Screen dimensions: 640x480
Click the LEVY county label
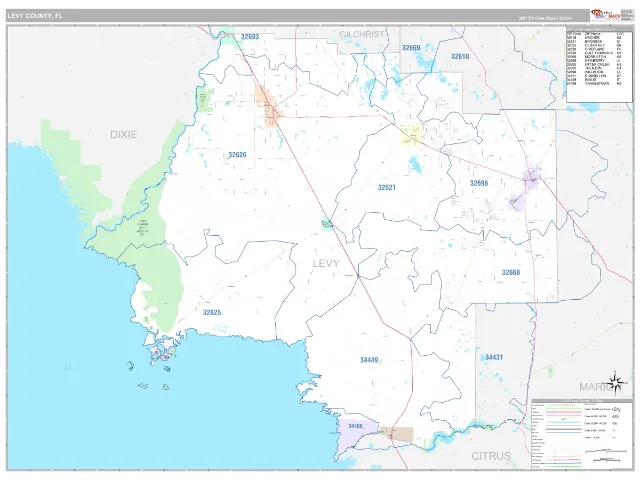326,263
